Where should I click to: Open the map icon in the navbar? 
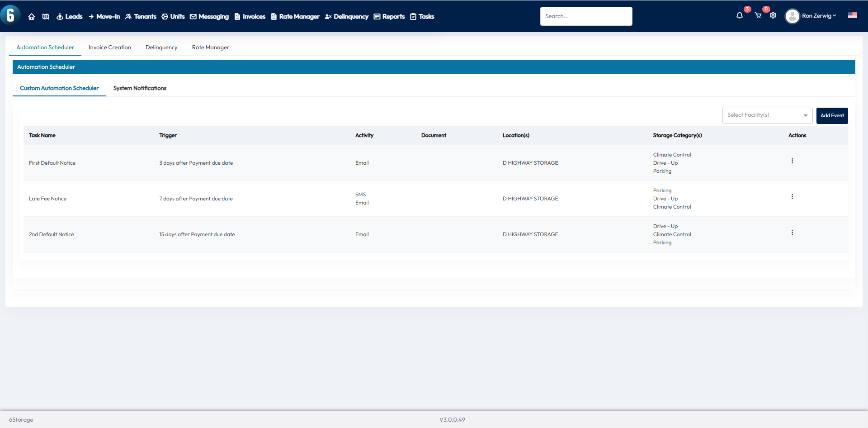tap(46, 17)
